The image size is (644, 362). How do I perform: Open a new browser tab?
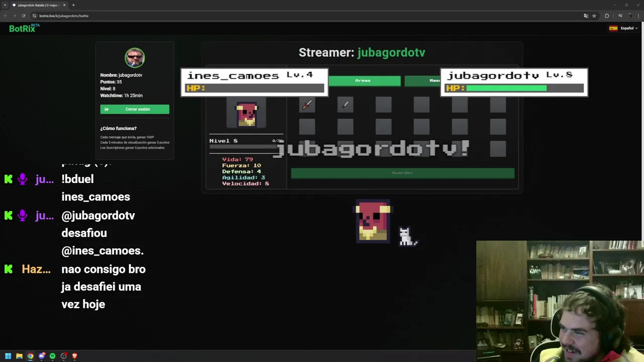click(x=73, y=5)
